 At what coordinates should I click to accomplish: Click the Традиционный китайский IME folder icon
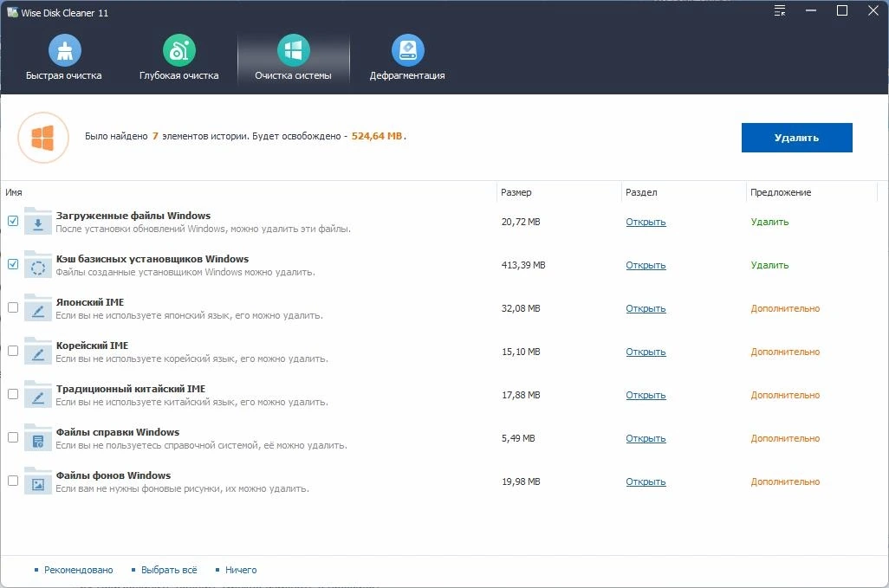[38, 395]
